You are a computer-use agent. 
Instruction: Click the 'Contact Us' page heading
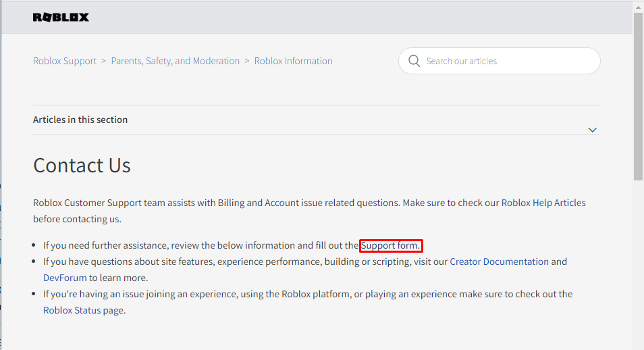82,166
